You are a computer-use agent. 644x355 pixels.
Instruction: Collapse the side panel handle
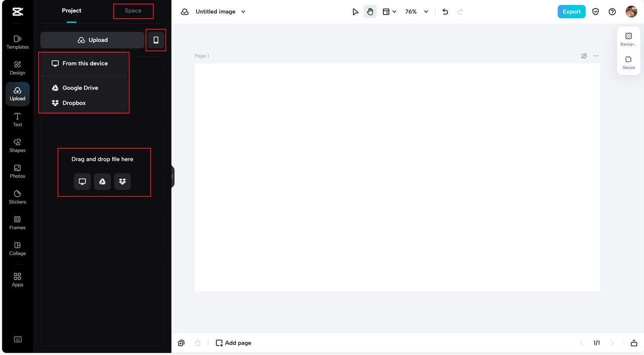(x=173, y=176)
